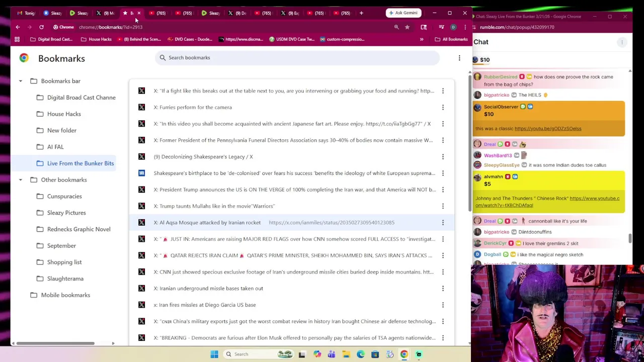Open the X '(9) Mc' tab

pyautogui.click(x=105, y=13)
